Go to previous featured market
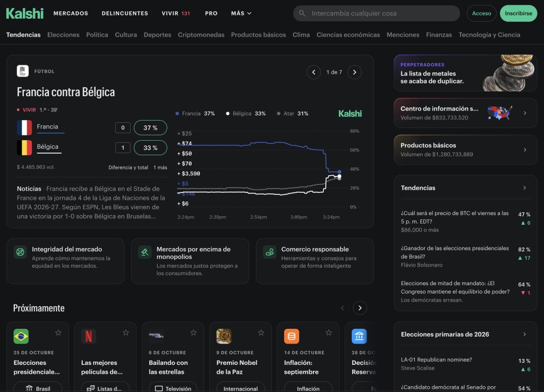The height and width of the screenshot is (392, 544). coord(313,72)
